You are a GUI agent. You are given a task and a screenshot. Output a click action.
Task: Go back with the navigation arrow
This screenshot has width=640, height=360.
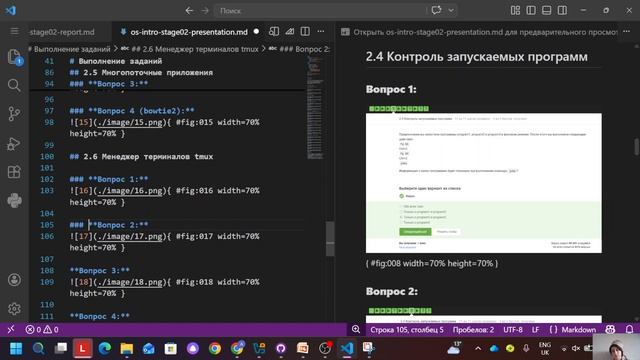[x=189, y=11]
